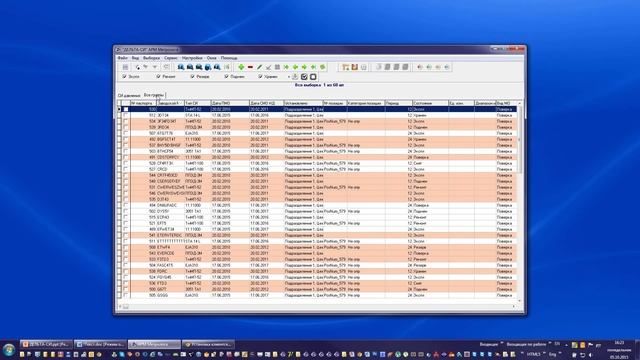Screen dimensions: 640x360
Task: Click the export arrow icon beside the Хранен checkbox
Action: tap(295, 76)
